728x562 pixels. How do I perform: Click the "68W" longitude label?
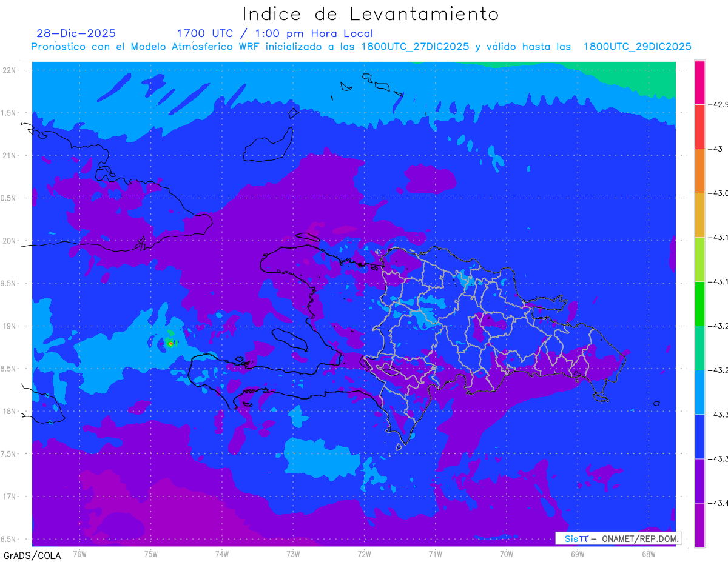pyautogui.click(x=649, y=554)
